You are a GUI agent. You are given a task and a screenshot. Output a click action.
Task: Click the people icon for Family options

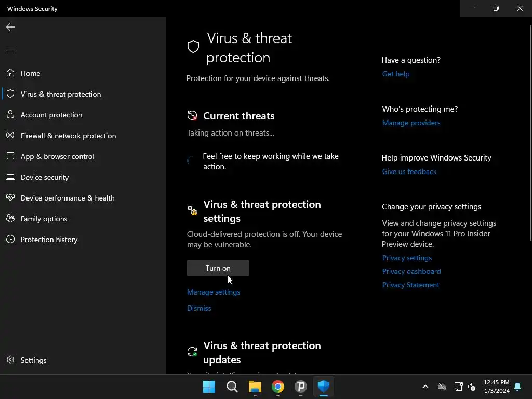tap(10, 219)
